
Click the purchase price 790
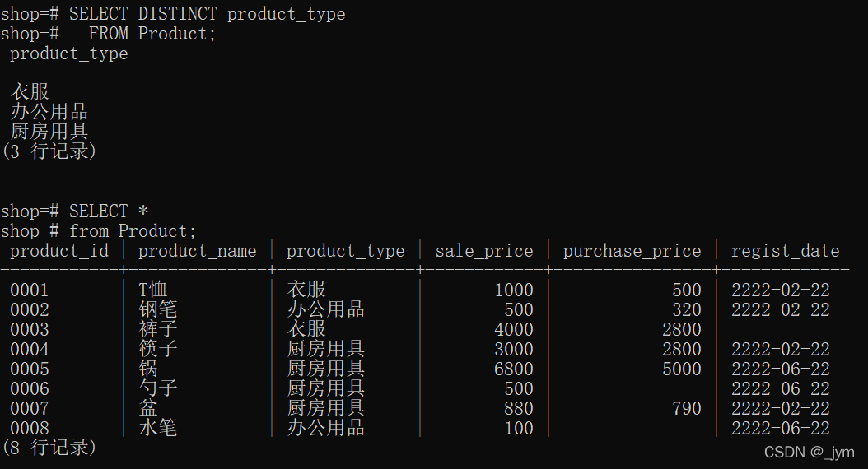(686, 408)
